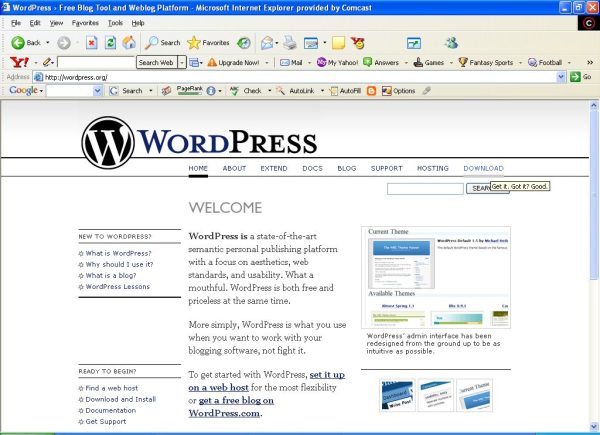Open the History globe icon
The width and height of the screenshot is (600, 435).
pyautogui.click(x=243, y=43)
